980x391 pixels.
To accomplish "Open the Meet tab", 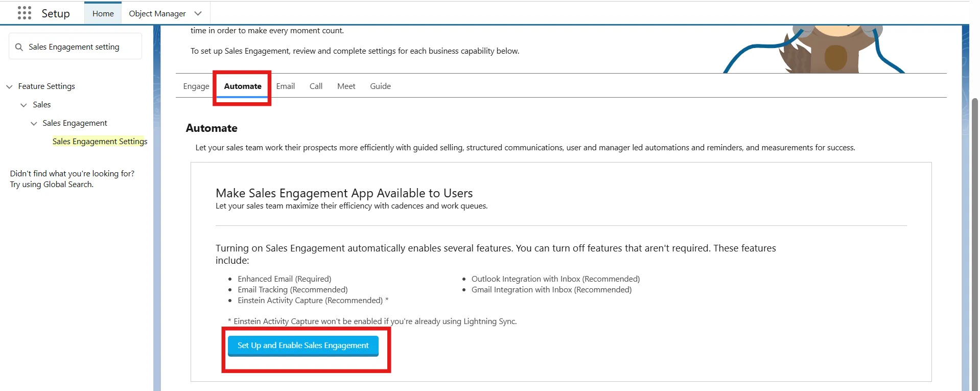I will pos(346,86).
